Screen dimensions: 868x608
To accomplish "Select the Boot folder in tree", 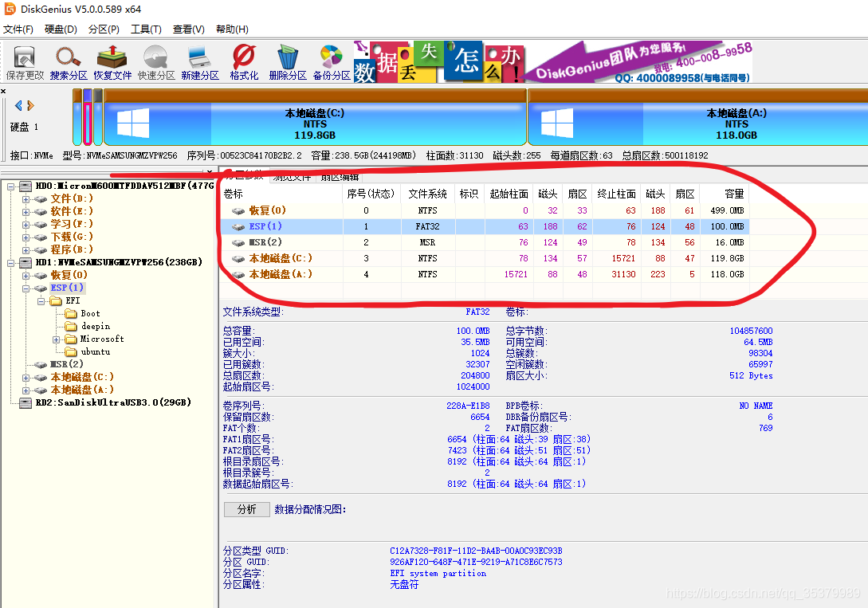I will pyautogui.click(x=90, y=314).
